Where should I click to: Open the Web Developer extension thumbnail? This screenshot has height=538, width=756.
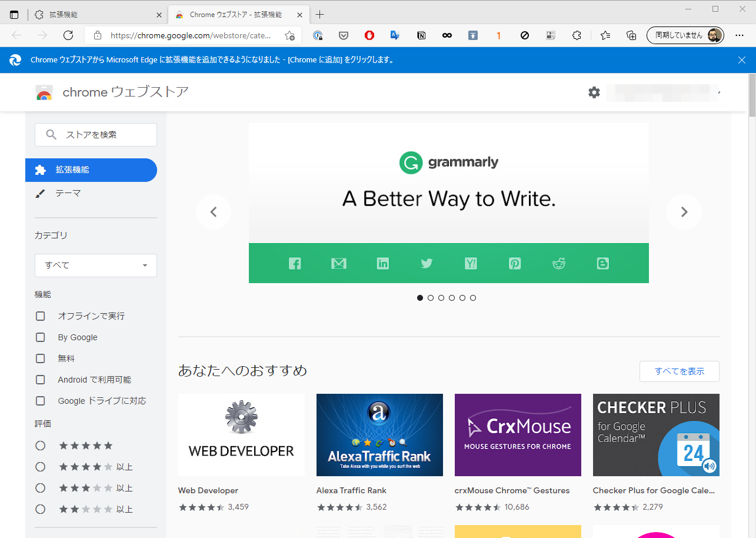(241, 435)
